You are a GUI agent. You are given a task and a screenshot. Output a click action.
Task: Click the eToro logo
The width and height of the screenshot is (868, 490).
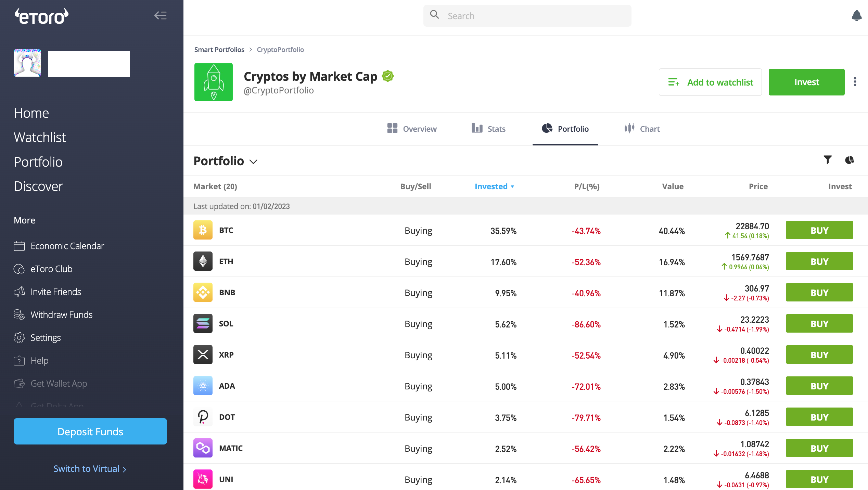41,16
